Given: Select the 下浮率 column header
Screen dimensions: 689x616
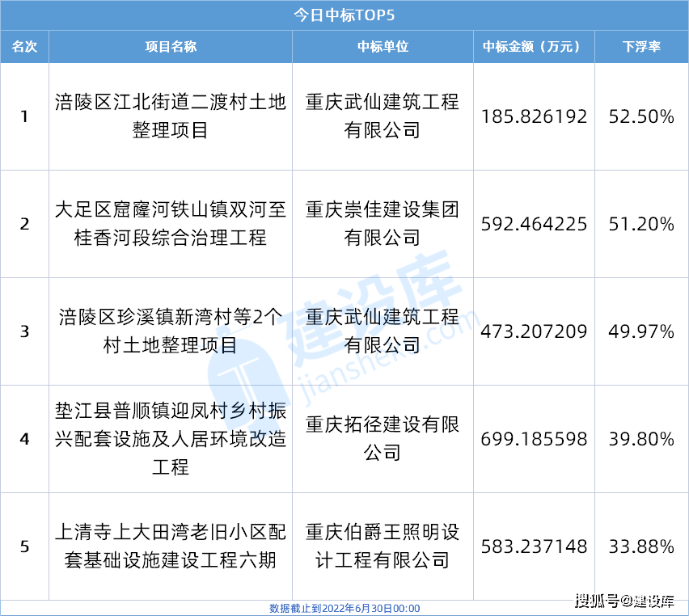Looking at the screenshot, I should pyautogui.click(x=641, y=47).
